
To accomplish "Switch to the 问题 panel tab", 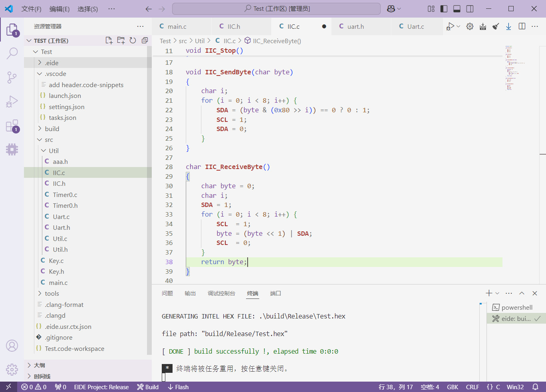I will point(167,293).
